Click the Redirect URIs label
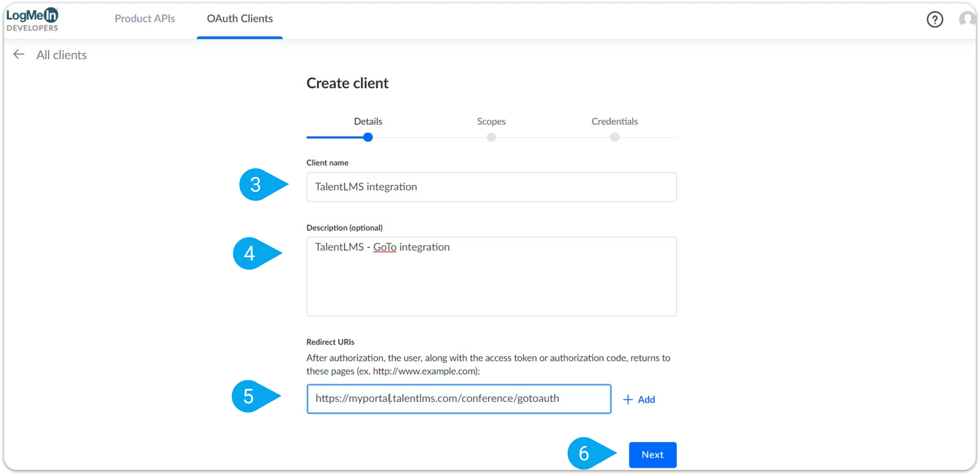Screen dimensions: 980x475 (330, 342)
